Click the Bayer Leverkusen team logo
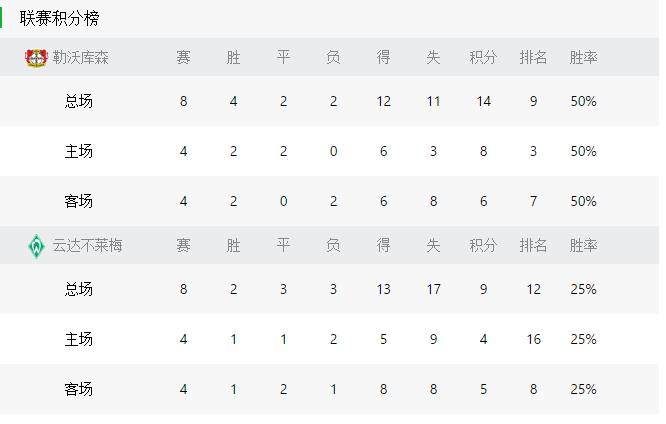666x424 pixels. 36,57
